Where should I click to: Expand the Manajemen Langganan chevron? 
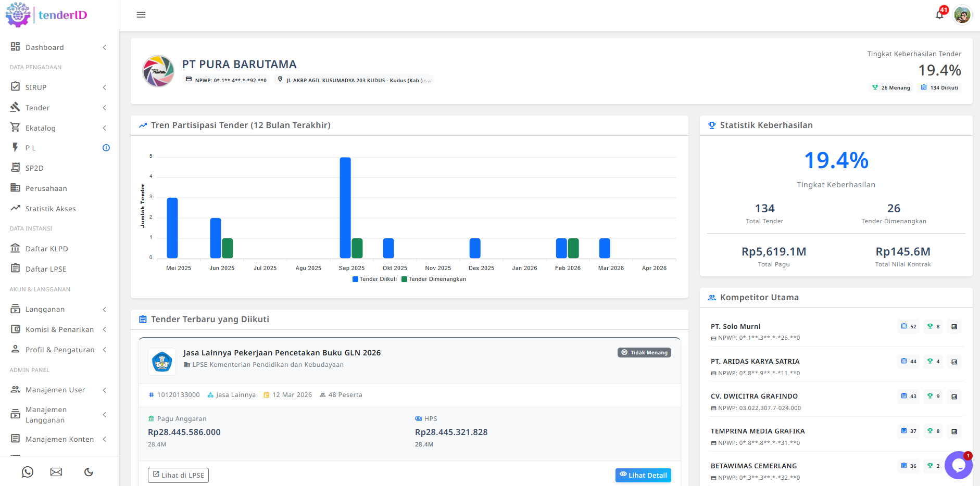(105, 415)
